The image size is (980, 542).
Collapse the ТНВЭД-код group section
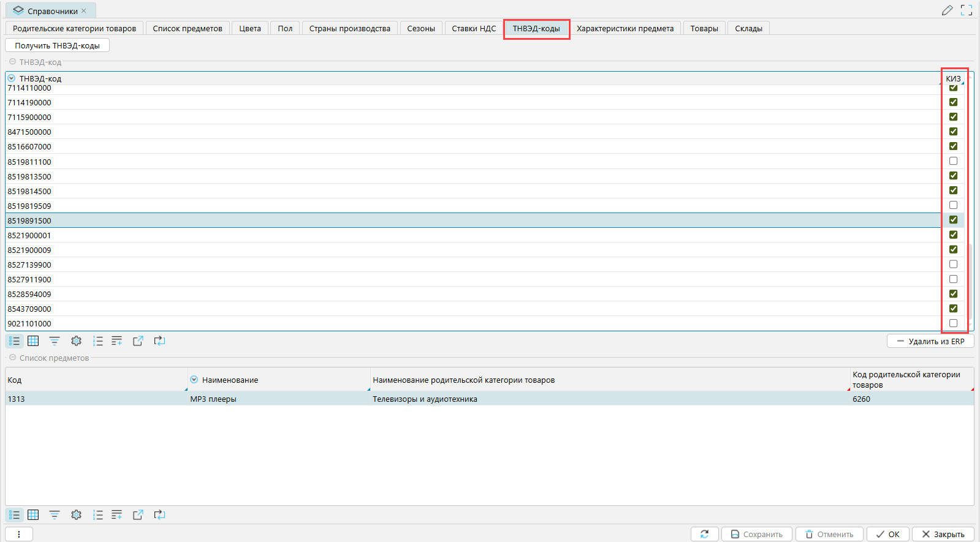[x=12, y=62]
